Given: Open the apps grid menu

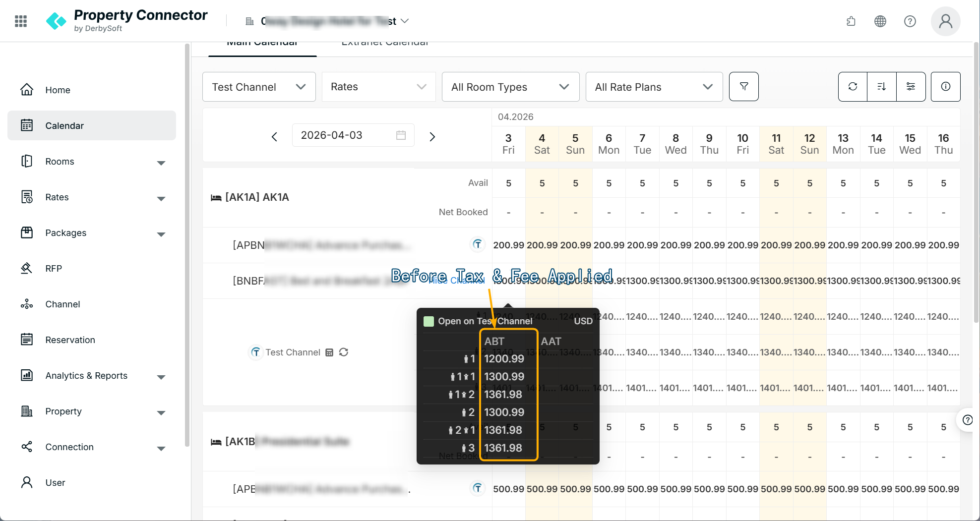Looking at the screenshot, I should click(x=21, y=21).
